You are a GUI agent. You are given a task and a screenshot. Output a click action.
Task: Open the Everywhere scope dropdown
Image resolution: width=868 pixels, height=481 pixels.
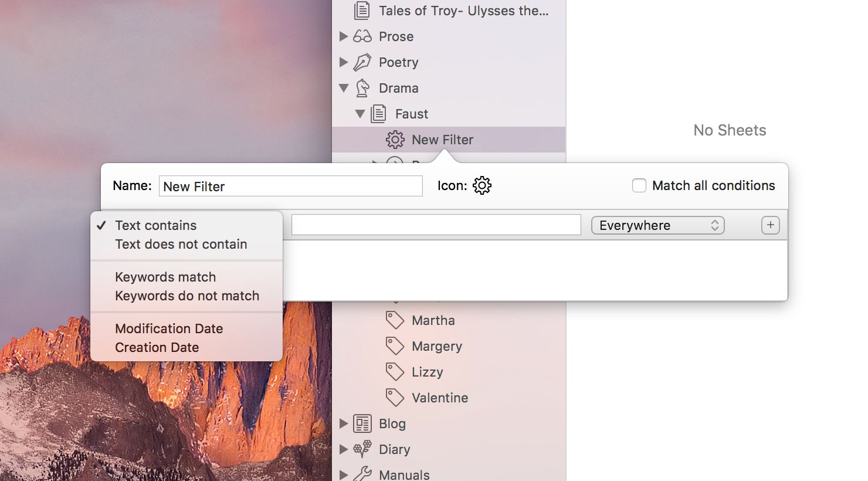click(x=657, y=226)
